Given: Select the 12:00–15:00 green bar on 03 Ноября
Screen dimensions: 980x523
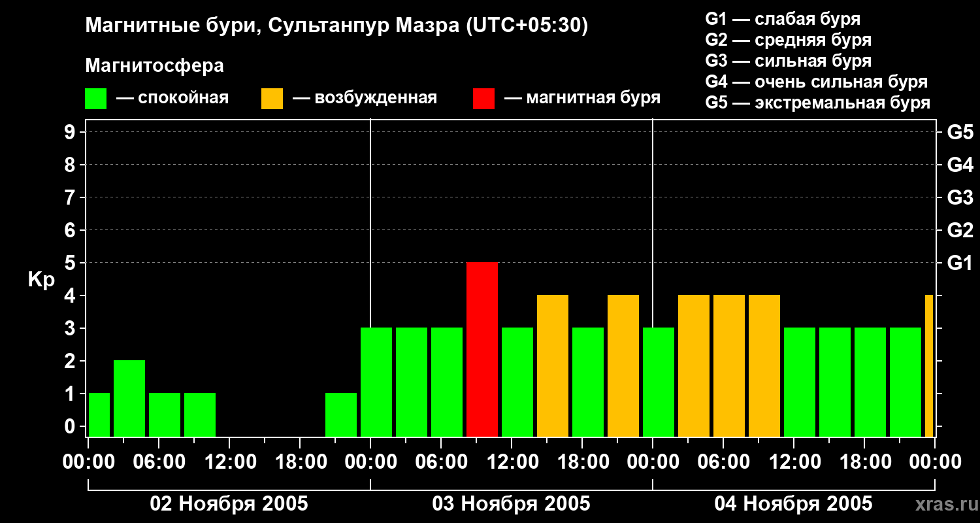Looking at the screenshot, I should click(x=517, y=382).
